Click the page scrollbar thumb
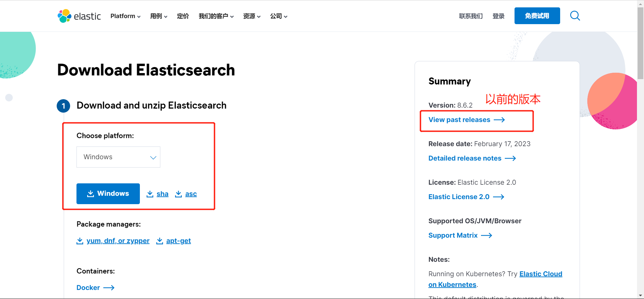The height and width of the screenshot is (299, 644). coord(640,43)
